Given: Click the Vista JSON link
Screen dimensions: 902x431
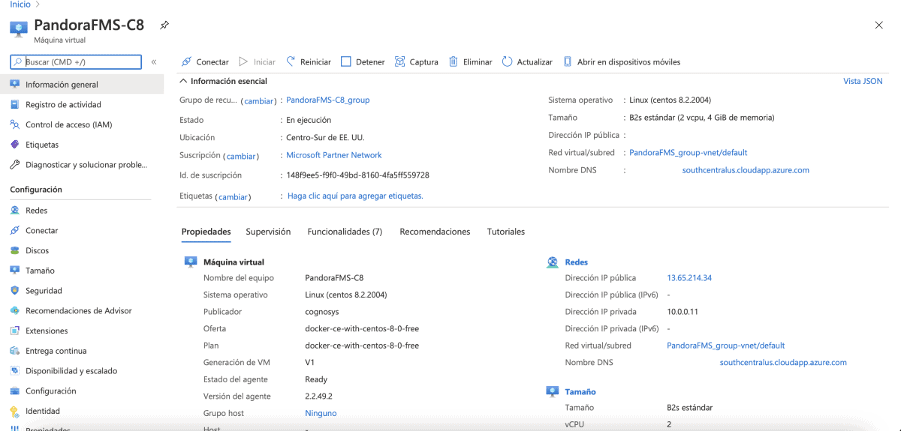Looking at the screenshot, I should click(x=863, y=81).
